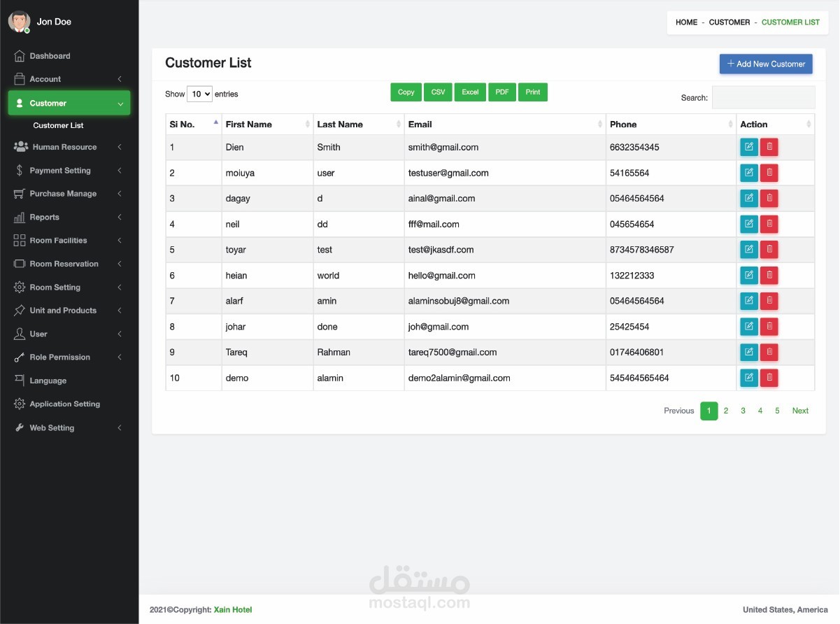Click the Web Setting wrench icon
This screenshot has width=840, height=624.
(19, 427)
